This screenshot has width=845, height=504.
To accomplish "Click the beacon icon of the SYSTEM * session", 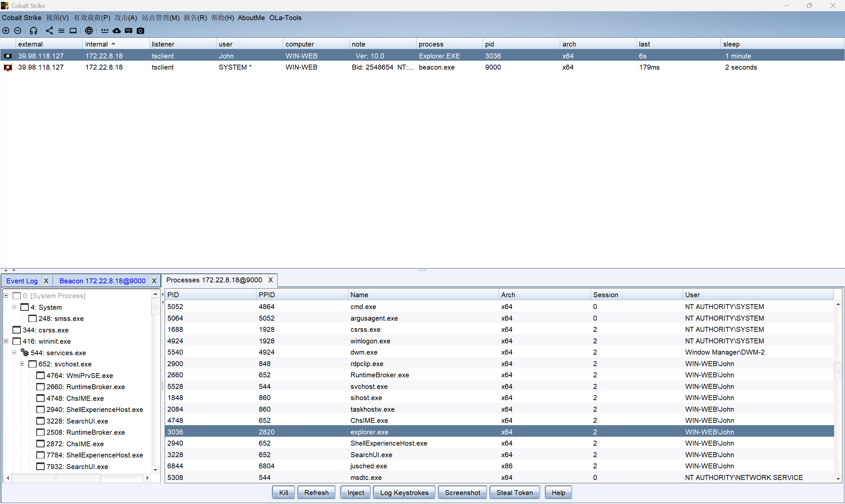I will (x=8, y=67).
